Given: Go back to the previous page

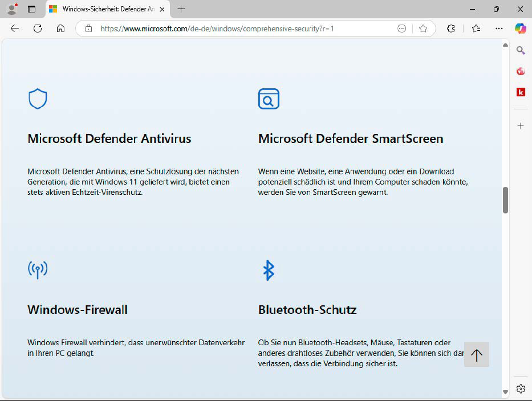Looking at the screenshot, I should click(15, 28).
